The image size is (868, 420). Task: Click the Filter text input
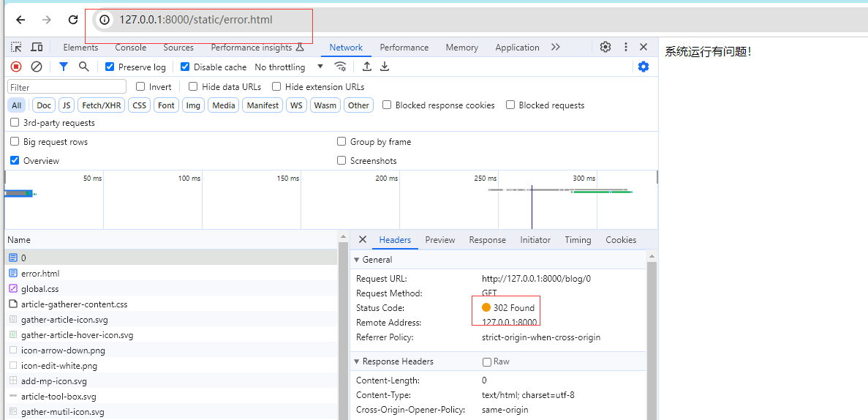[x=67, y=87]
